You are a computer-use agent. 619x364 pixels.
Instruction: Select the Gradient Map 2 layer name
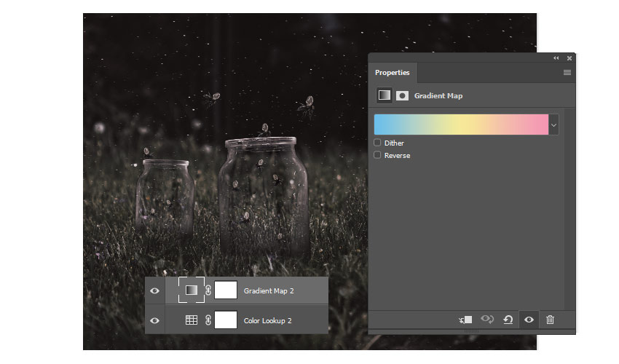pos(269,291)
